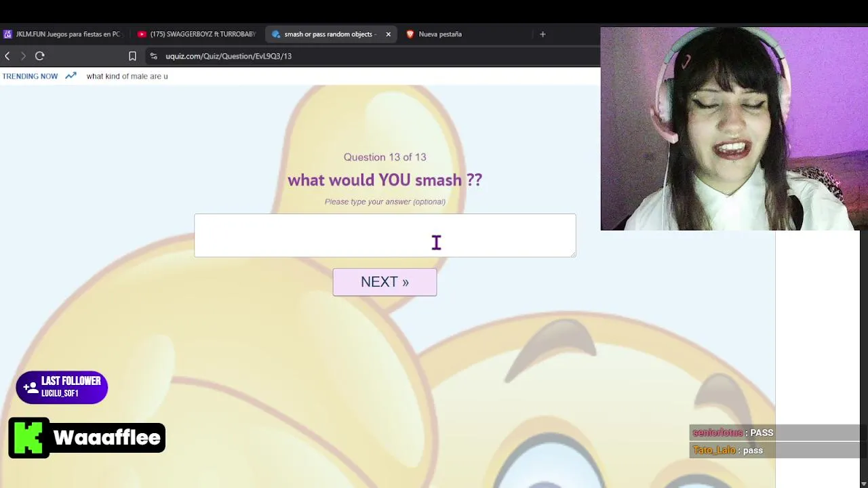
Task: Close the smash or pass quiz tab
Action: [x=388, y=34]
